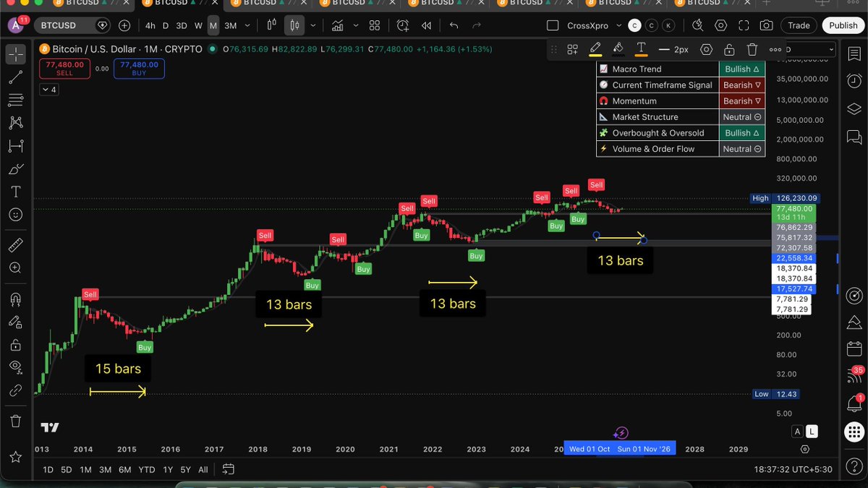Click the blue 77,480.00 BUY button
Viewport: 868px width, 488px height.
pos(139,68)
